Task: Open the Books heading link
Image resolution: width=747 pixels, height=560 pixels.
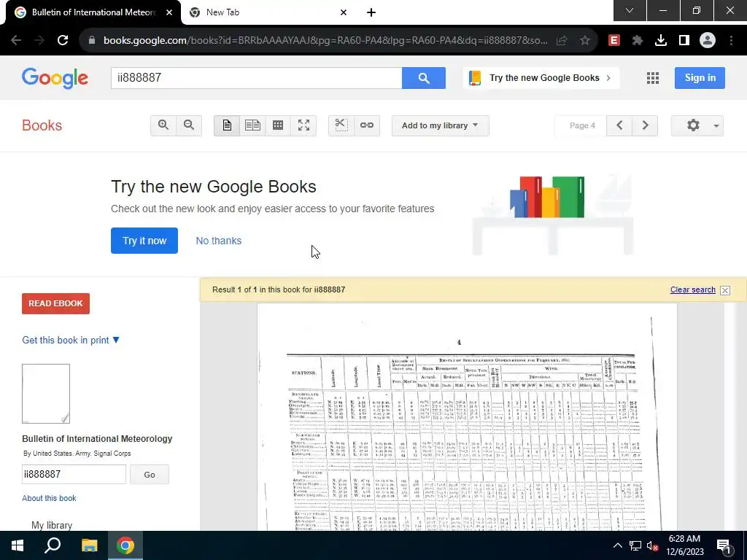Action: (42, 125)
